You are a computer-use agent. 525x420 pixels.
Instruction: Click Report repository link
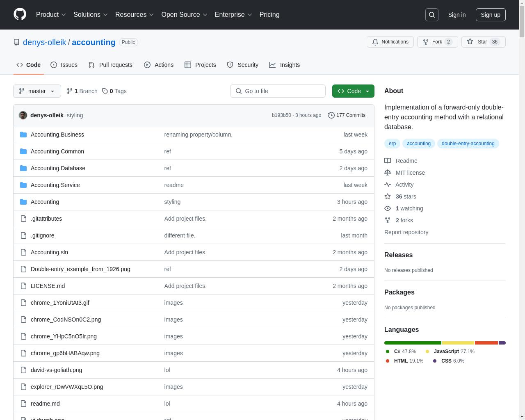point(406,232)
